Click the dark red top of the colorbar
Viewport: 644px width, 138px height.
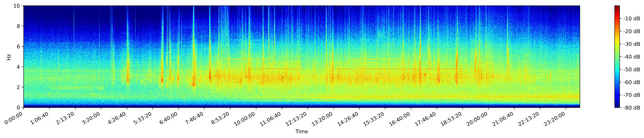(617, 7)
